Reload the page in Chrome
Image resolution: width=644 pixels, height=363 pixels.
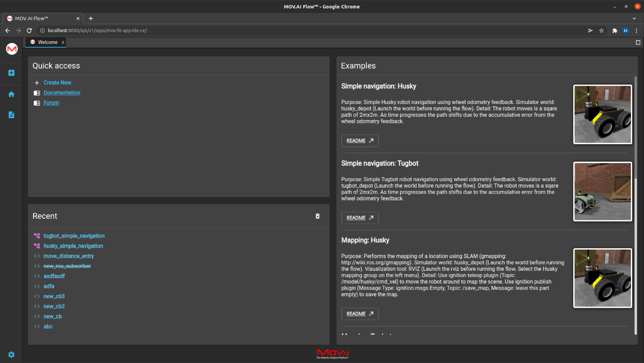point(29,30)
